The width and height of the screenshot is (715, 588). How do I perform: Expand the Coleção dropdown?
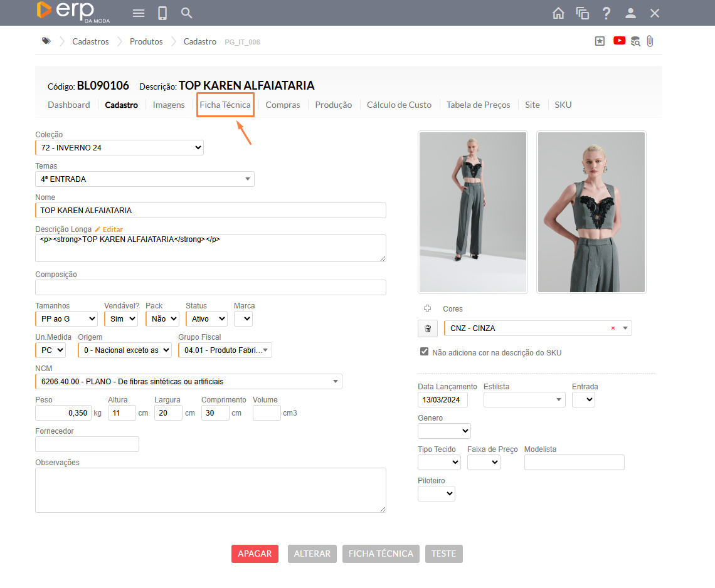[x=119, y=148]
